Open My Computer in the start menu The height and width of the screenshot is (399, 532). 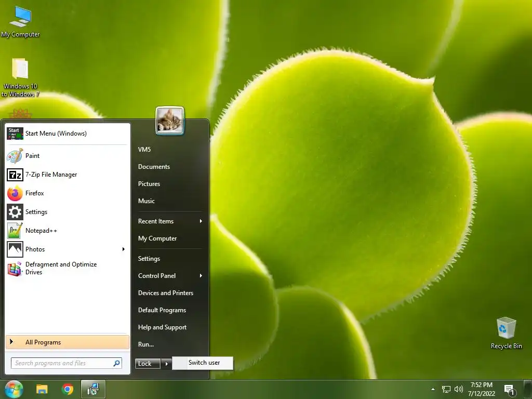pos(157,238)
